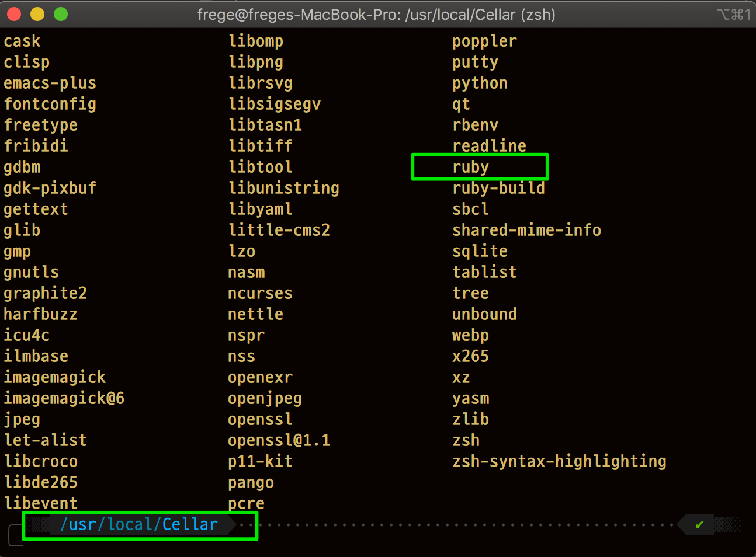Click the gdk-pixbuf entry

point(50,189)
